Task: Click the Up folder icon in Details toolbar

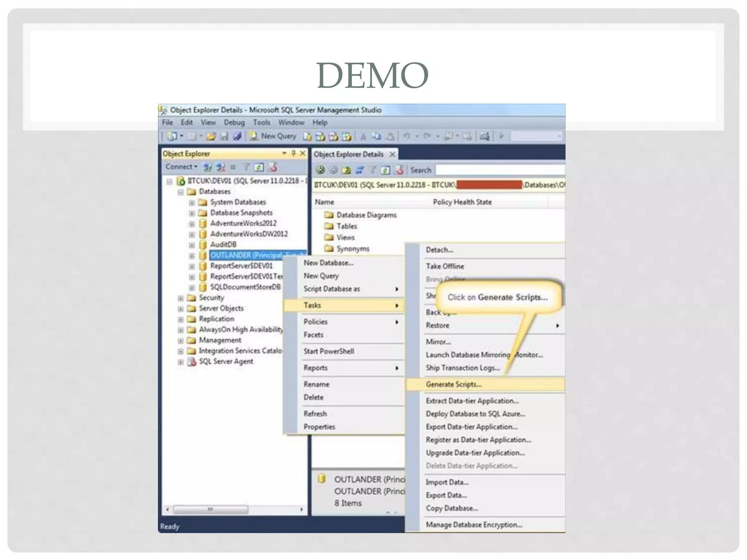Action: [347, 170]
